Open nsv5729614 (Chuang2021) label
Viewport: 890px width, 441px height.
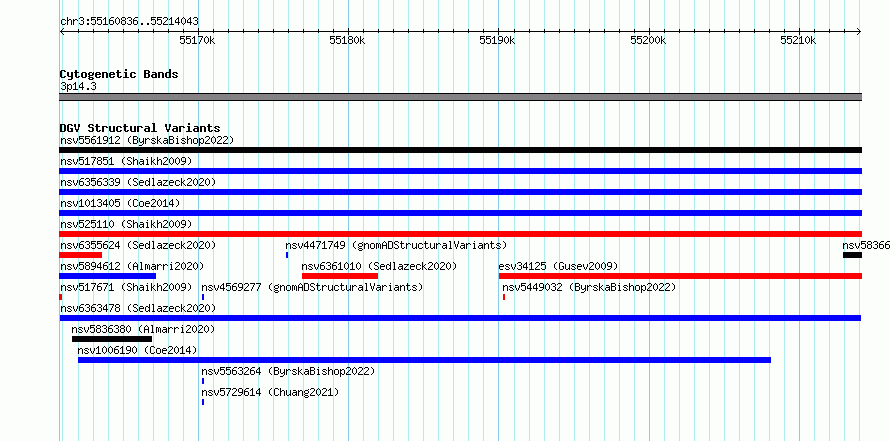[270, 392]
